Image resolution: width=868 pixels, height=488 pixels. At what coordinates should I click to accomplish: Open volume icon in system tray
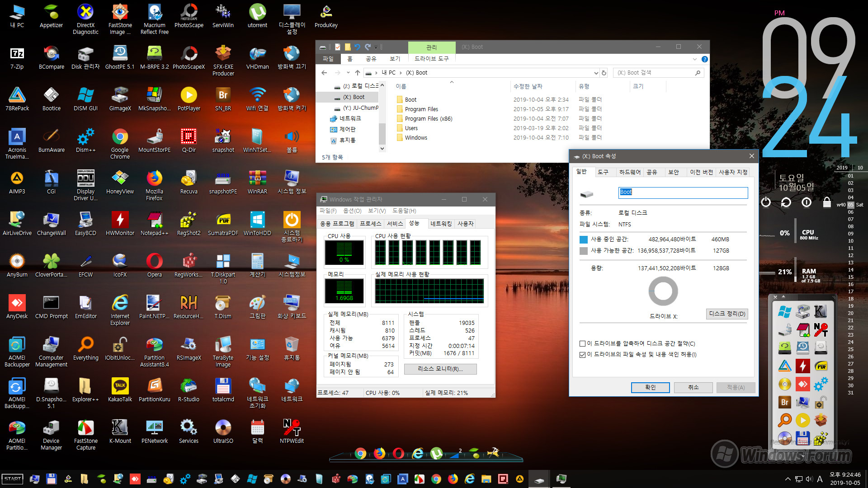(809, 479)
